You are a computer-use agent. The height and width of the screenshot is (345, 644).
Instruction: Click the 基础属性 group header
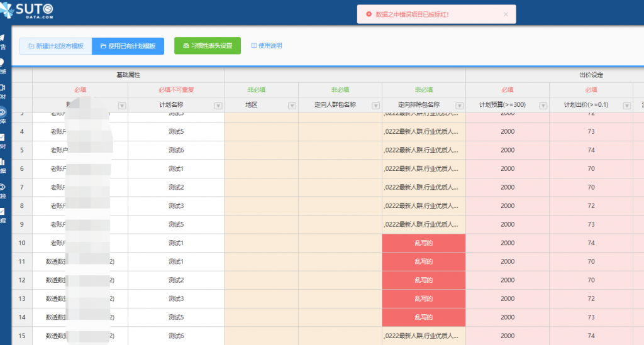pyautogui.click(x=128, y=75)
